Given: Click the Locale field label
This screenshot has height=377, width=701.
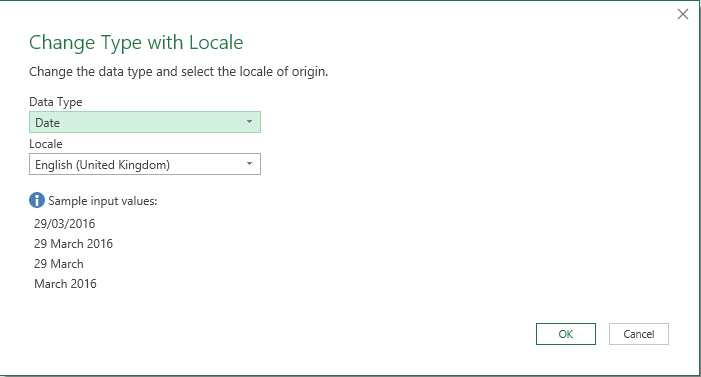Looking at the screenshot, I should tap(46, 144).
